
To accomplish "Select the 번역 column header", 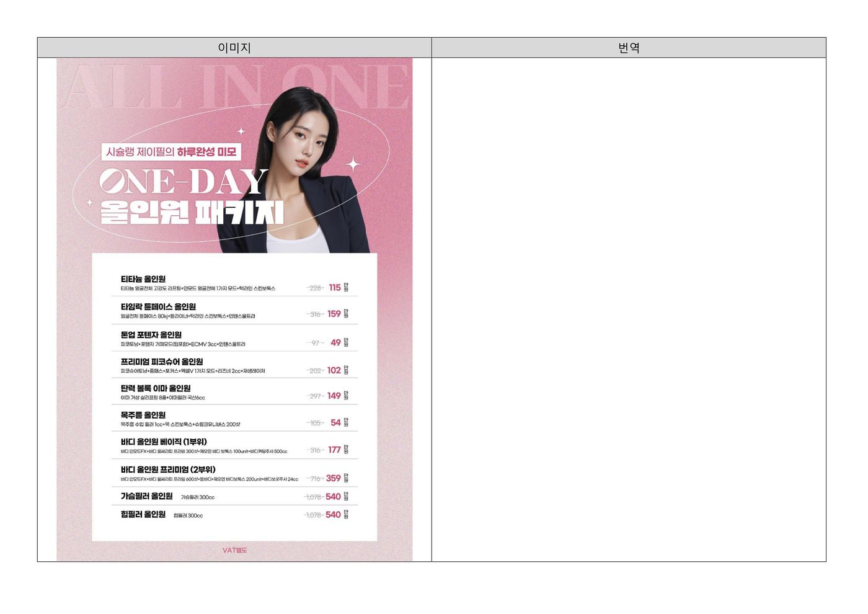I will (x=629, y=48).
